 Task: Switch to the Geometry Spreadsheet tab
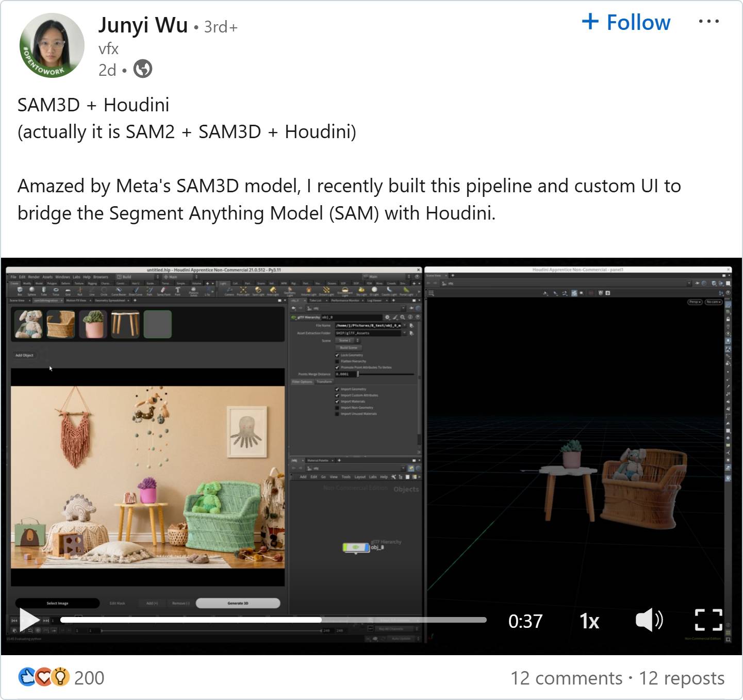pos(110,300)
